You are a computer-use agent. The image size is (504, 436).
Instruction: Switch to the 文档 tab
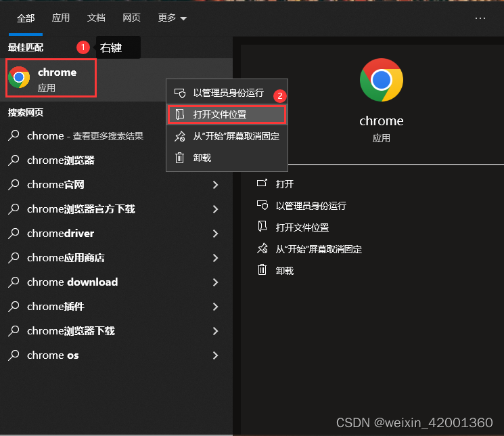coord(96,18)
